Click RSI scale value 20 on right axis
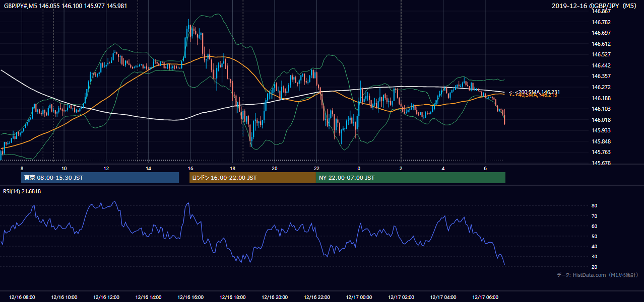The width and height of the screenshot is (644, 302). pos(594,267)
